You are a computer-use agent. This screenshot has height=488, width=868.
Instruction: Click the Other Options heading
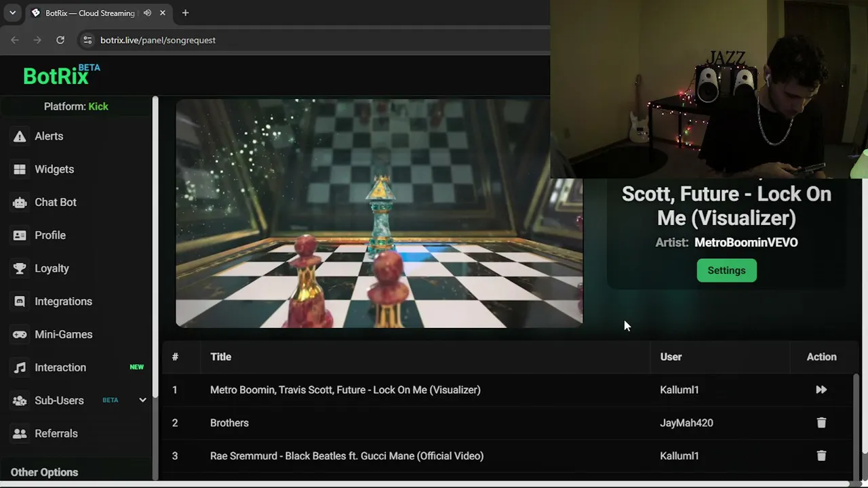pyautogui.click(x=44, y=472)
